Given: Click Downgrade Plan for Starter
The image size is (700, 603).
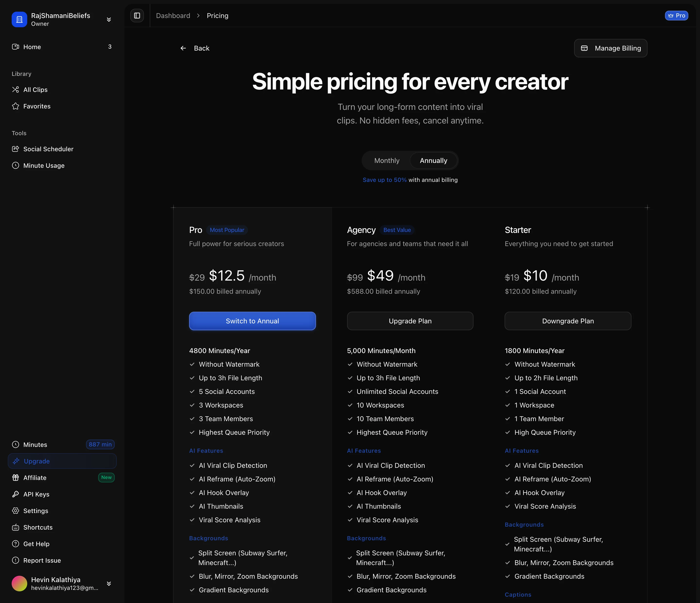Looking at the screenshot, I should (x=568, y=321).
